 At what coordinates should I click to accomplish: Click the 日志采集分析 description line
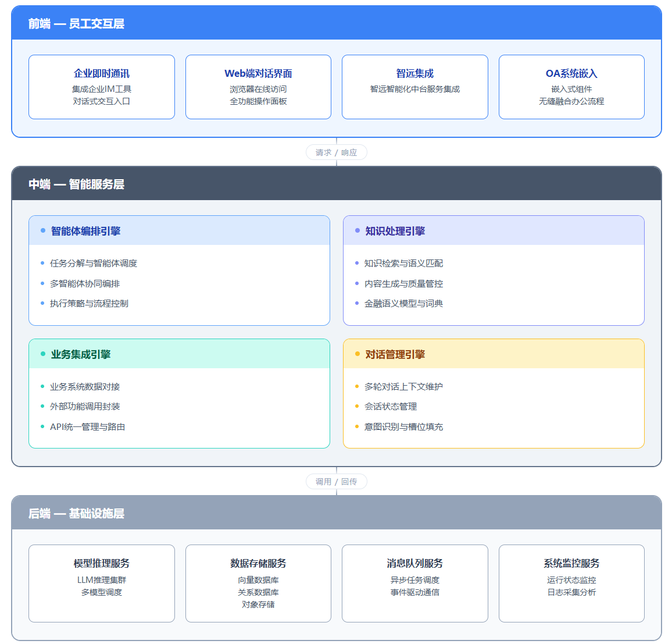[571, 592]
